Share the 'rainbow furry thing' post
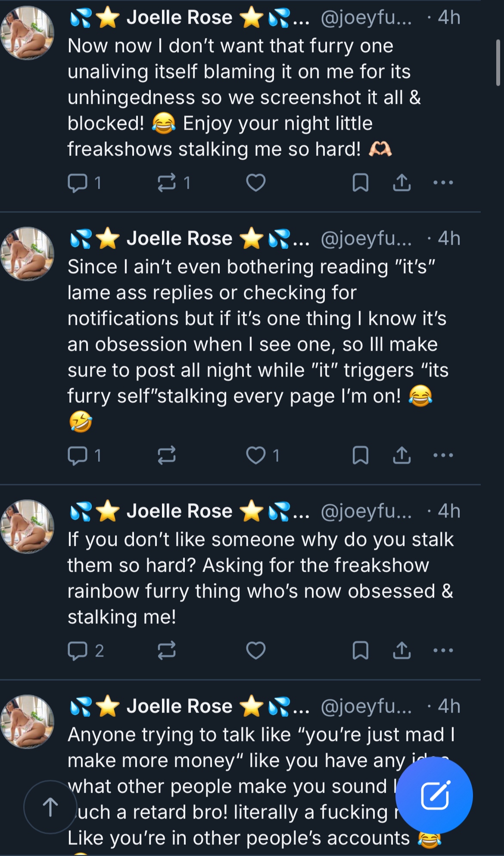The width and height of the screenshot is (504, 856). click(401, 651)
